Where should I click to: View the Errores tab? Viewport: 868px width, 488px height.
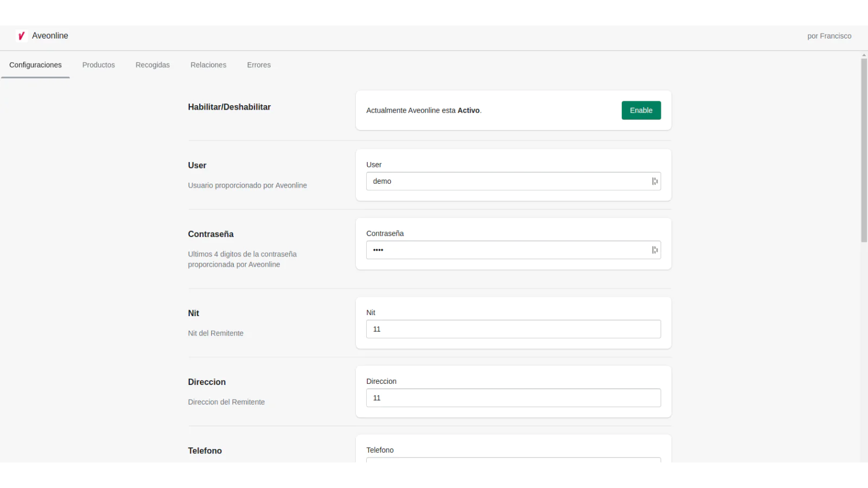tap(259, 65)
